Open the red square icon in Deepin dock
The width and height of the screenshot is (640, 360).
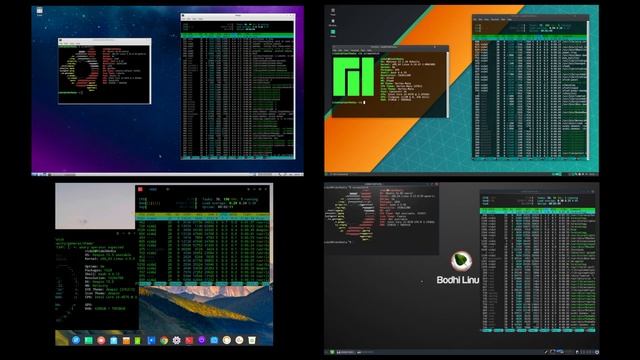tap(189, 340)
